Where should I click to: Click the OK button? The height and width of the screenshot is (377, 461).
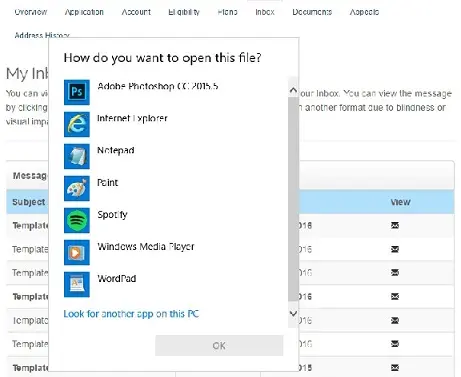point(219,346)
